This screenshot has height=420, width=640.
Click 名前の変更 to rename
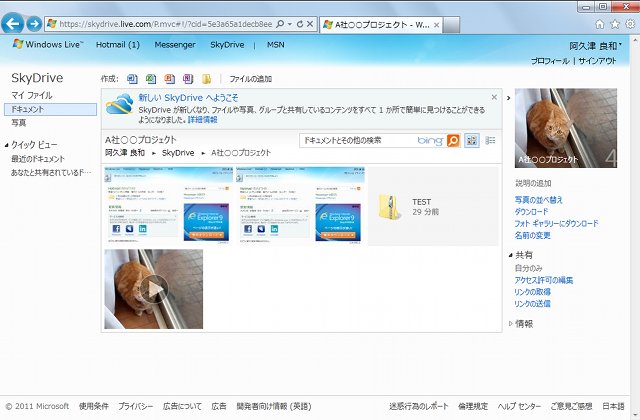point(533,236)
